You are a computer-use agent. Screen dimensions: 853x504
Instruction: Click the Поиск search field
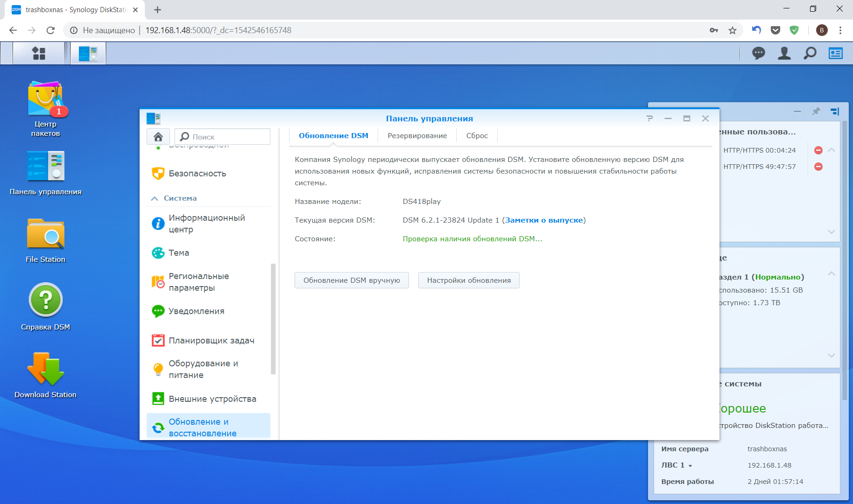pos(223,137)
